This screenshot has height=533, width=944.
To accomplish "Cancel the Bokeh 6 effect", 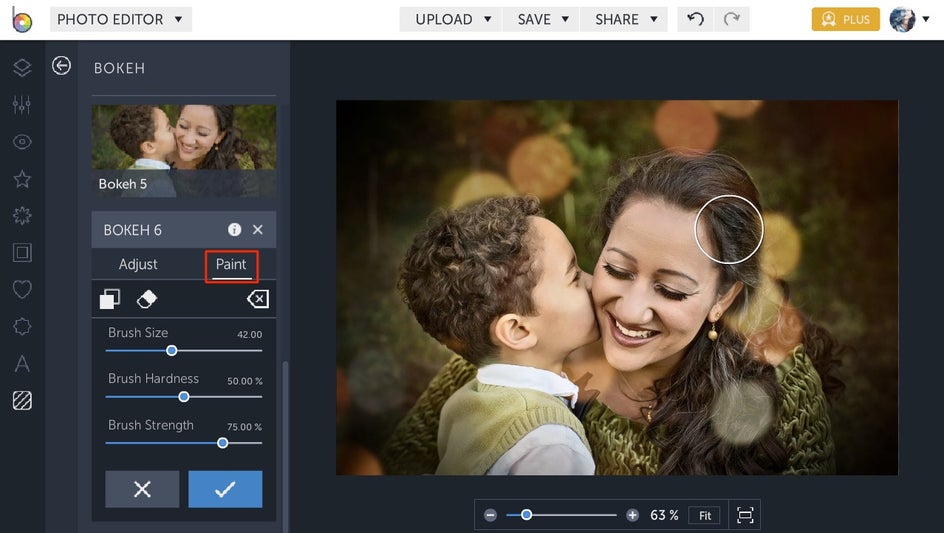I will click(x=142, y=489).
